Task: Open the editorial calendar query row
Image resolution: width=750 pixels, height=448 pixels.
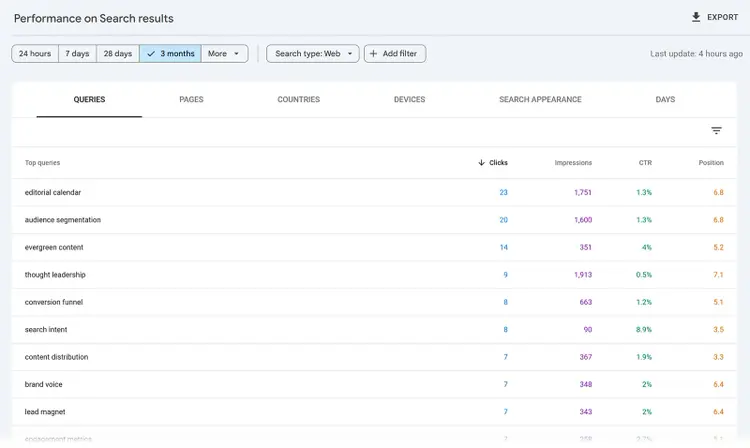Action: pos(374,192)
